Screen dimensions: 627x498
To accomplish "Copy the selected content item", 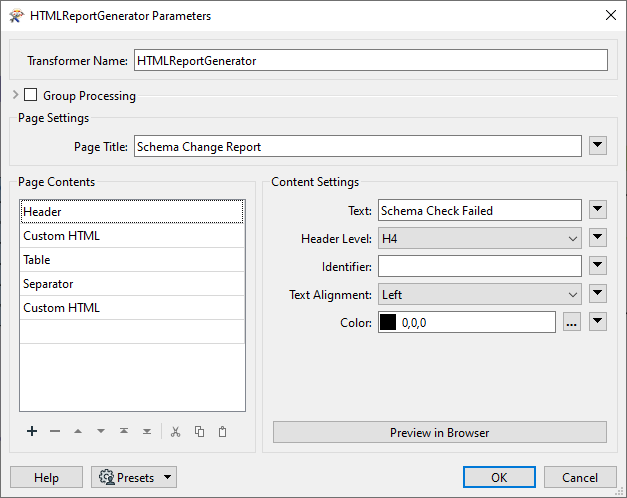I will click(199, 432).
